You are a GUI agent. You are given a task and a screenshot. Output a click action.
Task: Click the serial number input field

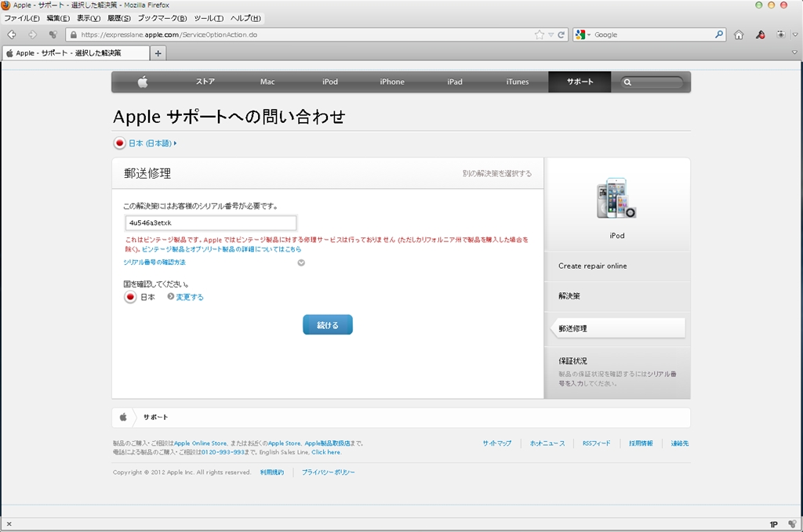(211, 223)
